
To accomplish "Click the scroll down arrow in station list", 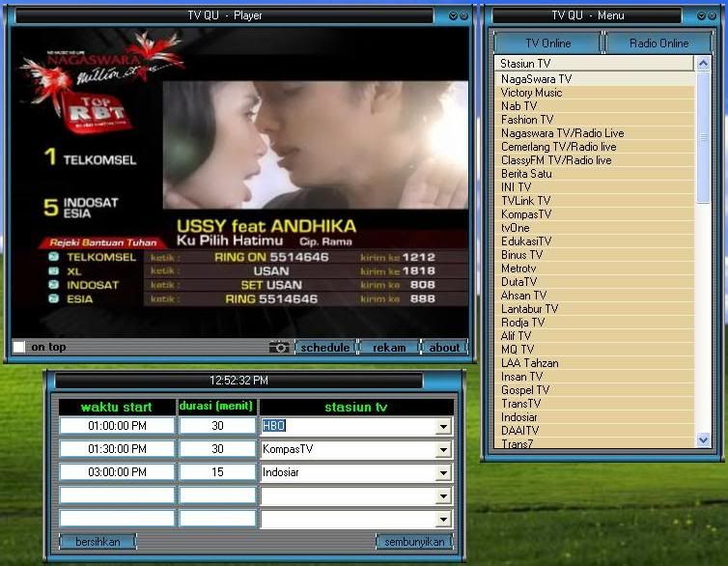I will pyautogui.click(x=703, y=439).
